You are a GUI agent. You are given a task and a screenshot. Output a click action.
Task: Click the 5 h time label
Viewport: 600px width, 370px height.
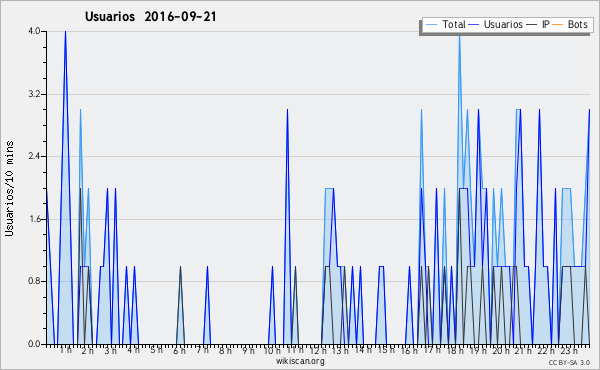[156, 350]
